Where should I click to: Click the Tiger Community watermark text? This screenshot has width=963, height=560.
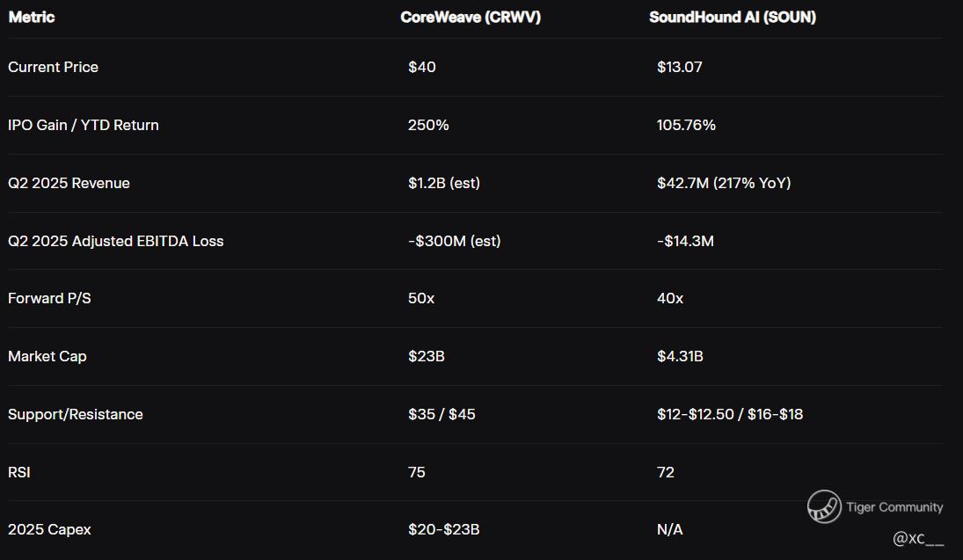point(894,507)
